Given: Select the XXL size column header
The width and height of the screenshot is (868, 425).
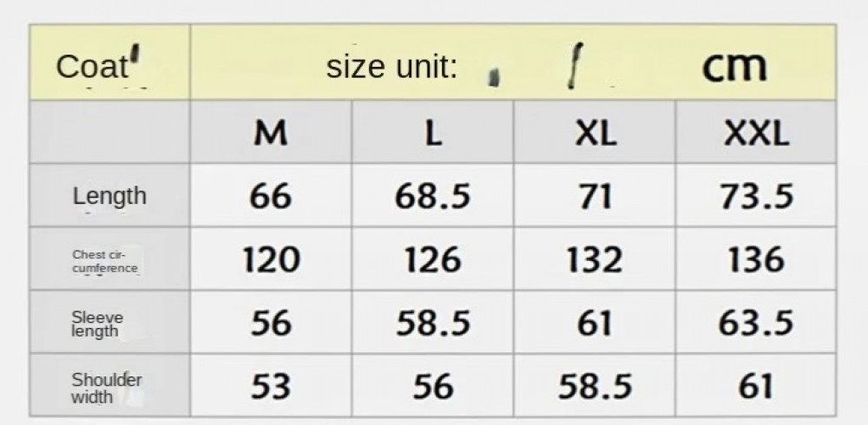Looking at the screenshot, I should (x=756, y=134).
